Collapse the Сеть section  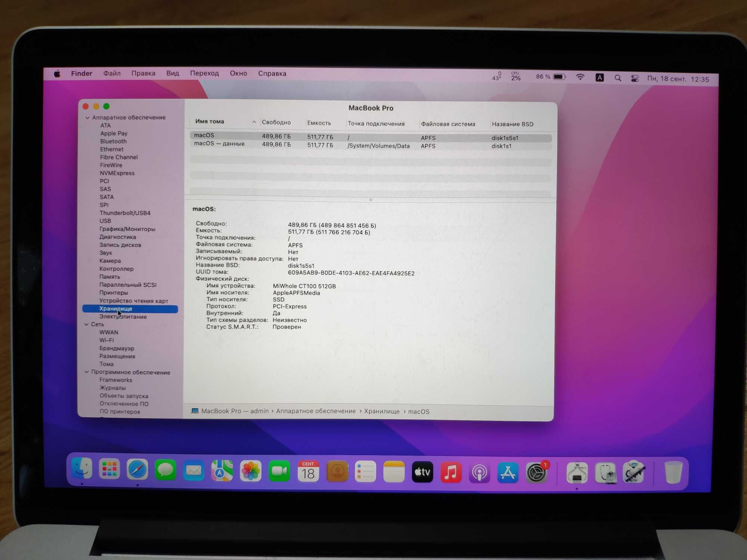pos(87,324)
